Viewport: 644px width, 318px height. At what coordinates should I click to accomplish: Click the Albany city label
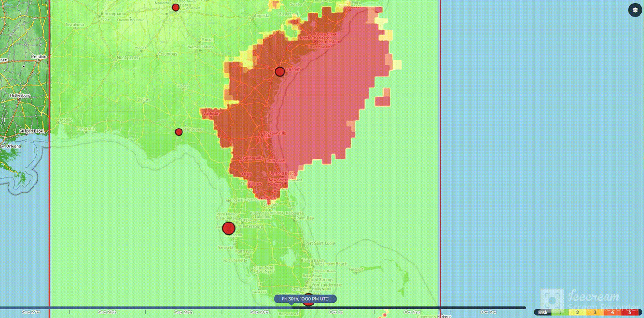(x=183, y=86)
